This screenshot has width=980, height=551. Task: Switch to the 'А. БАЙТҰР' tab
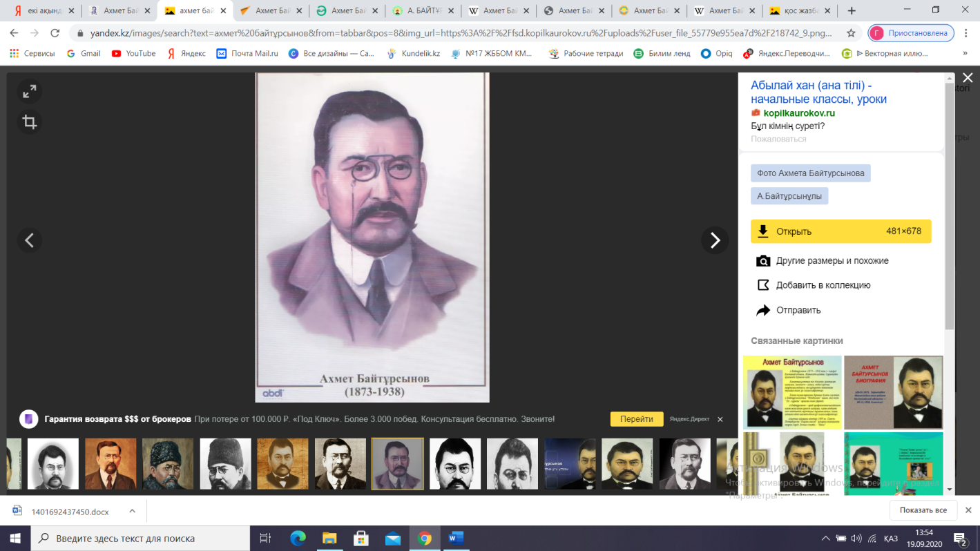(x=421, y=11)
